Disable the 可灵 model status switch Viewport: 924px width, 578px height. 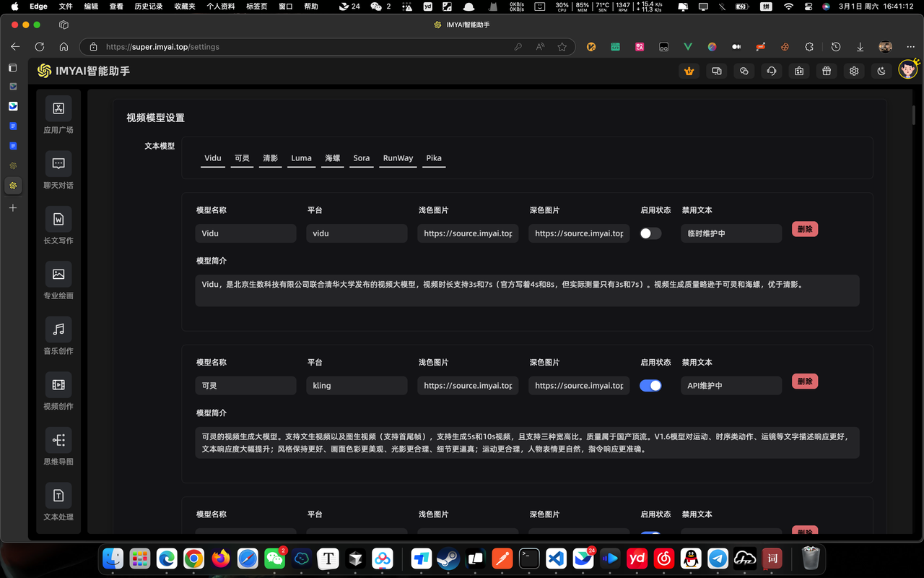[x=650, y=386]
